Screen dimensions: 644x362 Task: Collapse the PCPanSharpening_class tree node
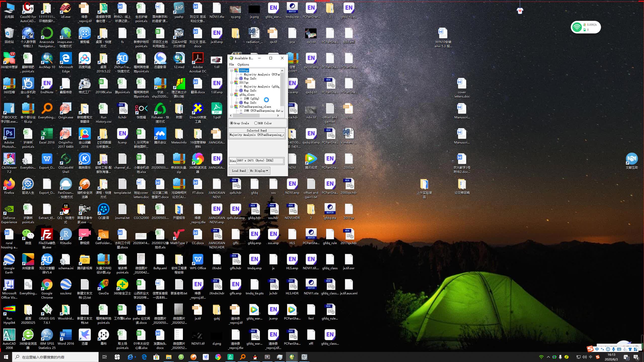(x=232, y=107)
